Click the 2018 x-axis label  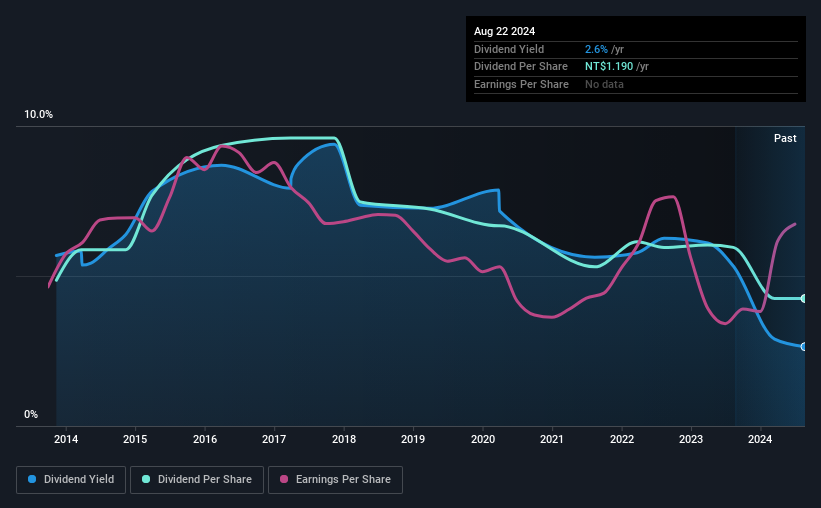click(x=344, y=439)
